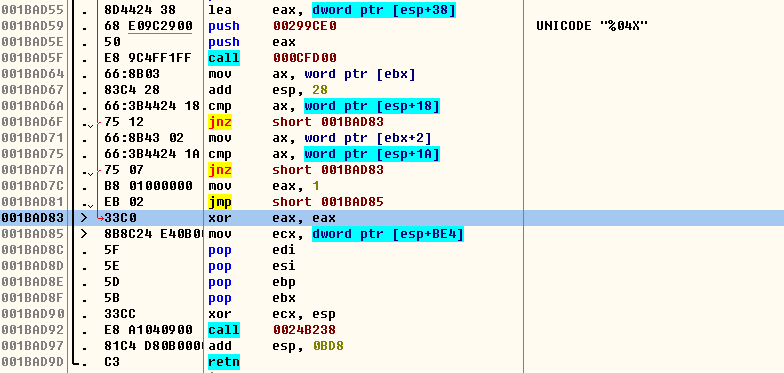Click the add esp, 28 instruction

(x=268, y=90)
